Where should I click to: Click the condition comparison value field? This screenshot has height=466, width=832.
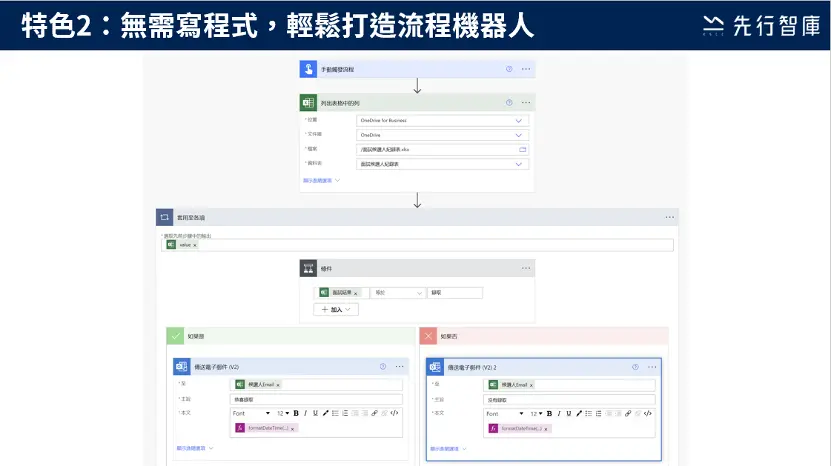(455, 292)
